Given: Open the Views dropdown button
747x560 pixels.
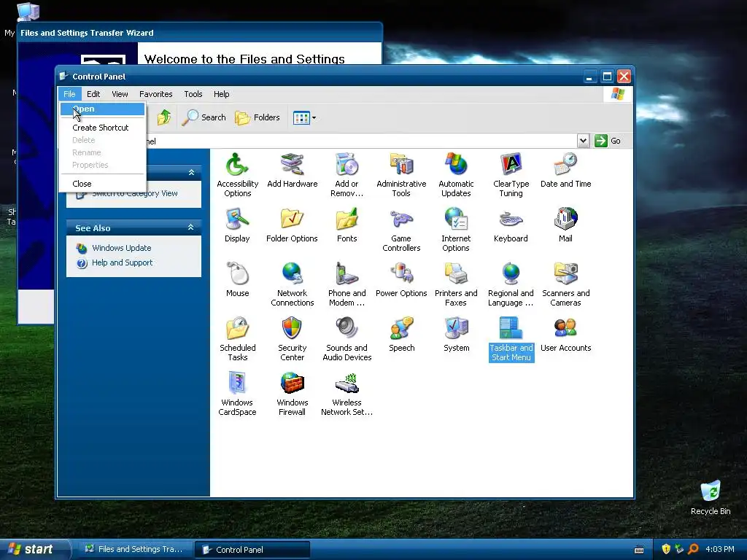Looking at the screenshot, I should [304, 117].
